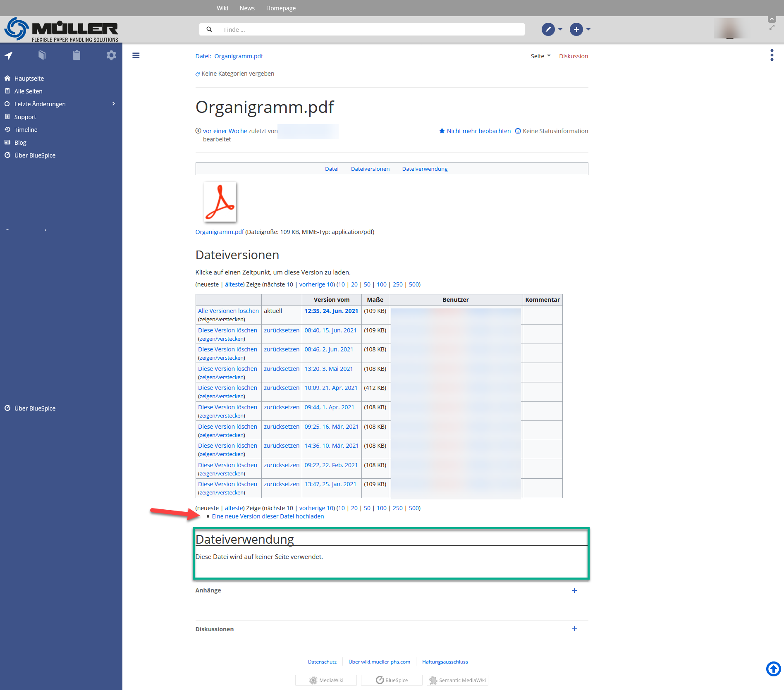Open the gear settings tab in sidebar
The height and width of the screenshot is (690, 784).
[x=111, y=55]
